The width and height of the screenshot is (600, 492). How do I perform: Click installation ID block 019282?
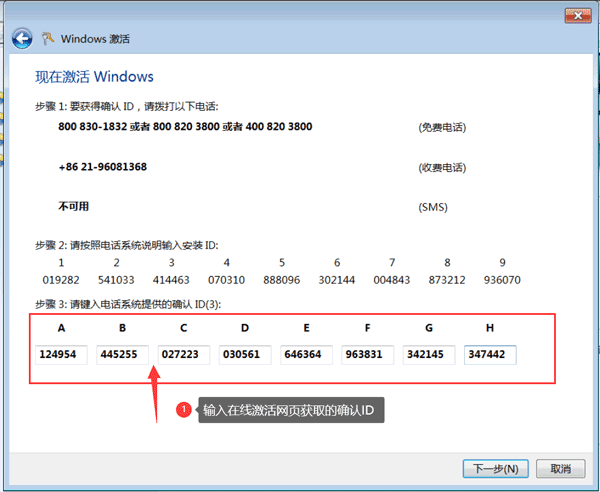click(x=61, y=280)
